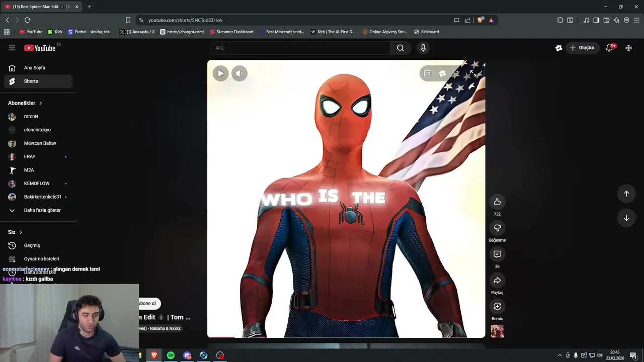Expand Daha fazla göster list
Image resolution: width=644 pixels, height=362 pixels.
point(38,210)
